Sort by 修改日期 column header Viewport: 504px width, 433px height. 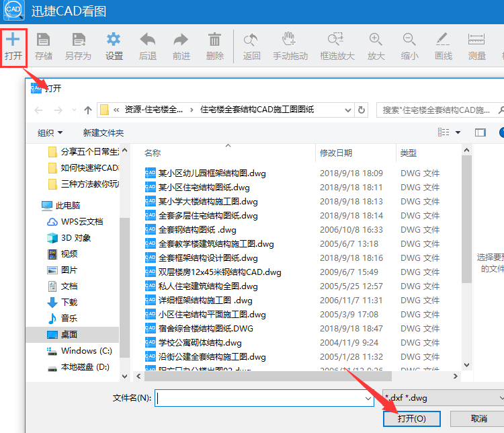tap(336, 153)
